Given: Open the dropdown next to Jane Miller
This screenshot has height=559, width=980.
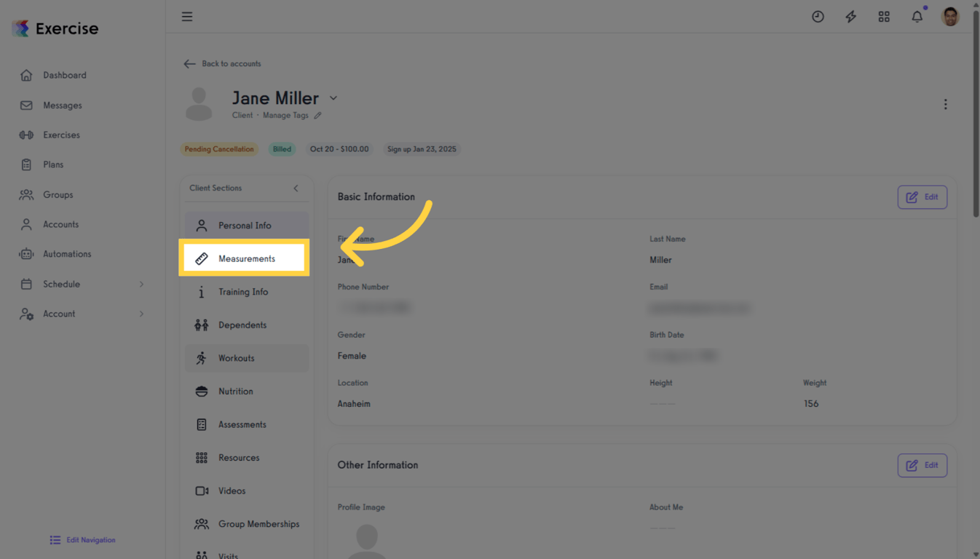Looking at the screenshot, I should coord(333,98).
